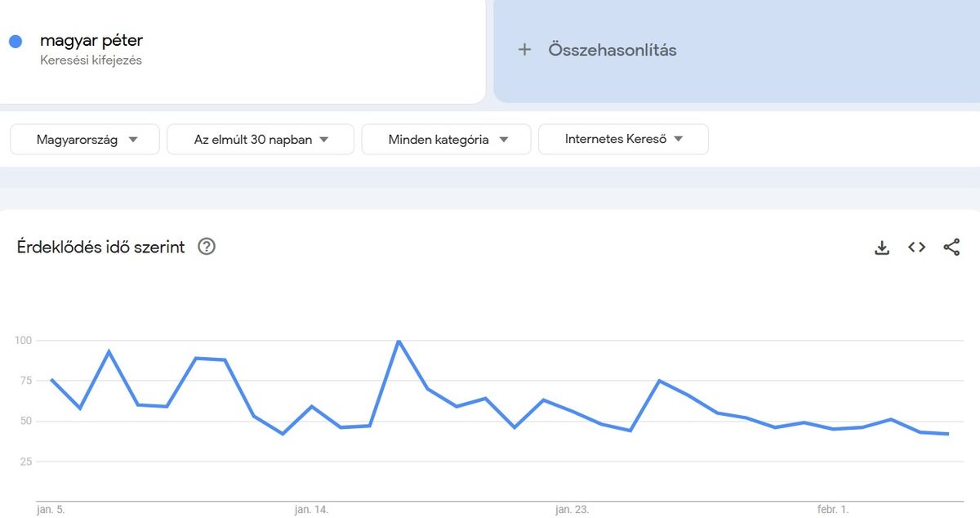The height and width of the screenshot is (518, 980).
Task: Click the jan. 14. axis label
Action: pyautogui.click(x=311, y=510)
